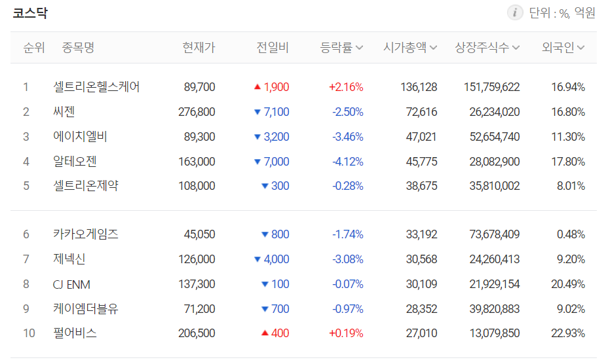Viewport: 606px width, 364px height.
Task: Open the 케이엠더블유 stock link
Action: click(x=86, y=309)
